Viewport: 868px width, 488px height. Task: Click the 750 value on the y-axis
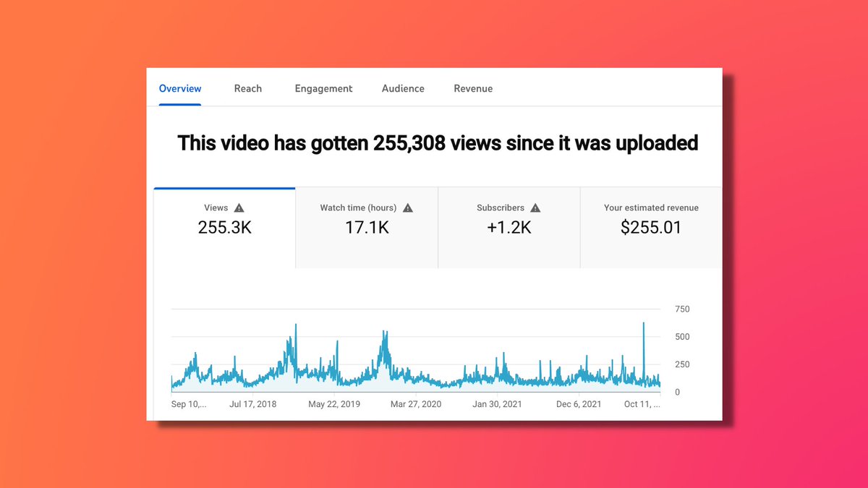coord(681,309)
